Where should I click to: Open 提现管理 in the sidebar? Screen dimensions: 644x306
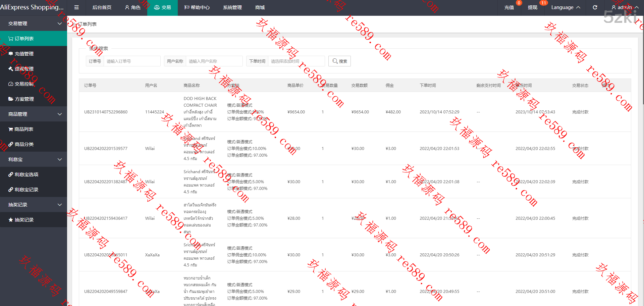[24, 69]
